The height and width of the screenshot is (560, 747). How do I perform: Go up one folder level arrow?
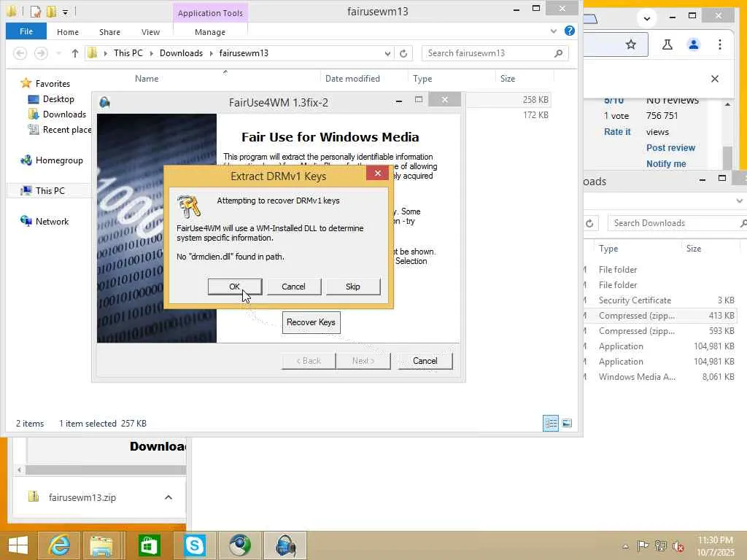[75, 53]
